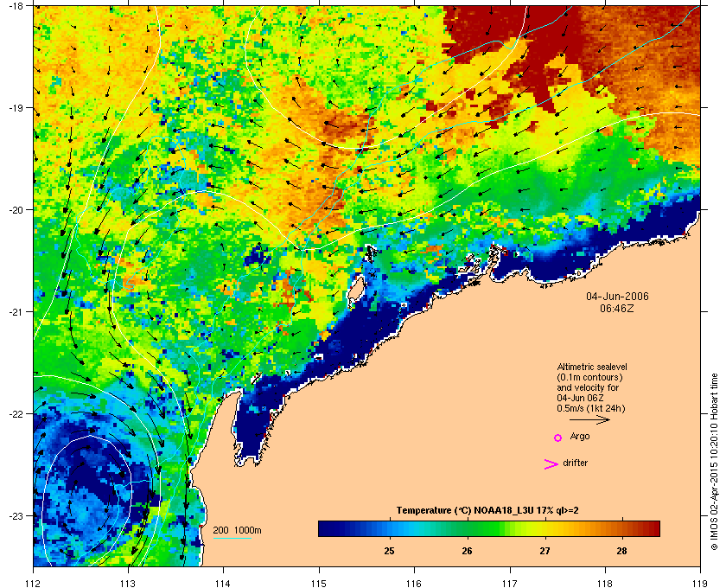Click the color bar tick label '26'

pyautogui.click(x=468, y=551)
